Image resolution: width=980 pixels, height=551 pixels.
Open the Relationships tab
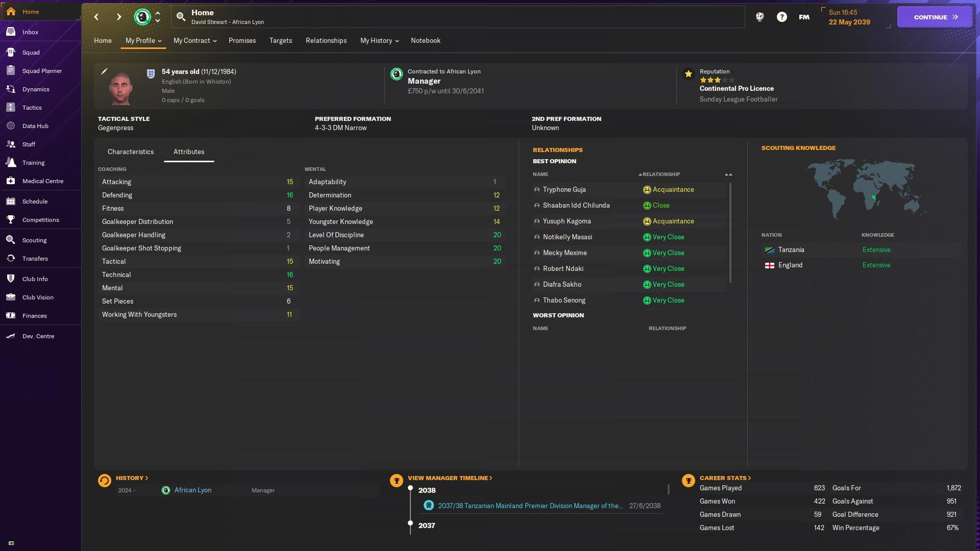(326, 41)
